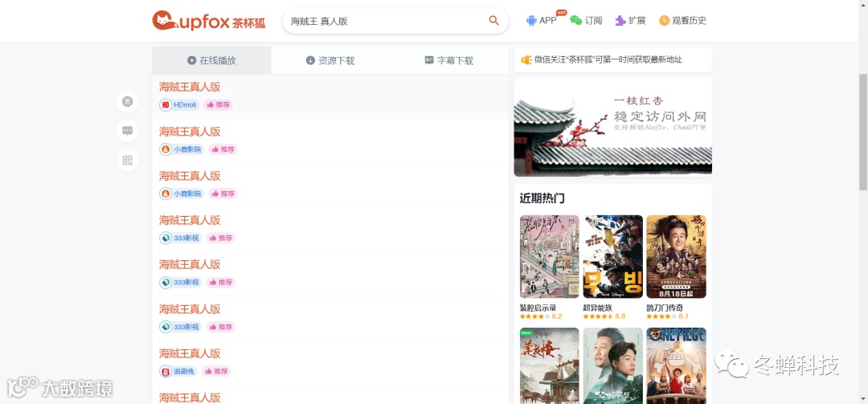Open the ONE PIECE poster
Viewport: 868px width, 404px height.
[676, 365]
